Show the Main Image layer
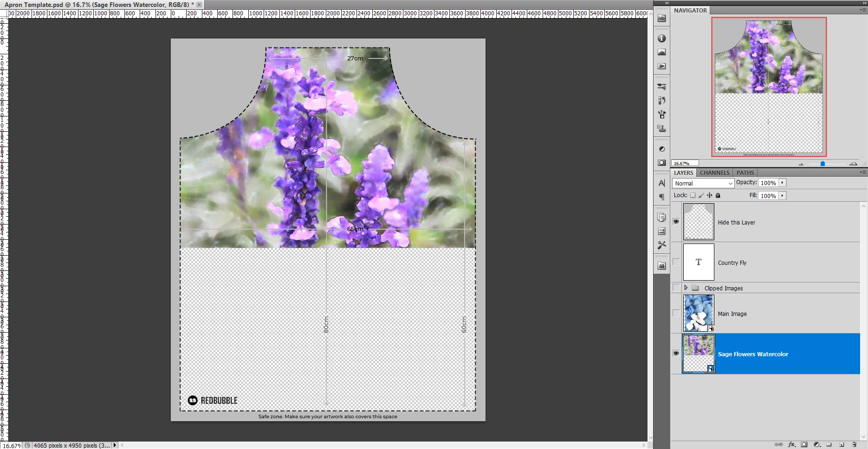Viewport: 868px width, 449px height. pyautogui.click(x=676, y=313)
